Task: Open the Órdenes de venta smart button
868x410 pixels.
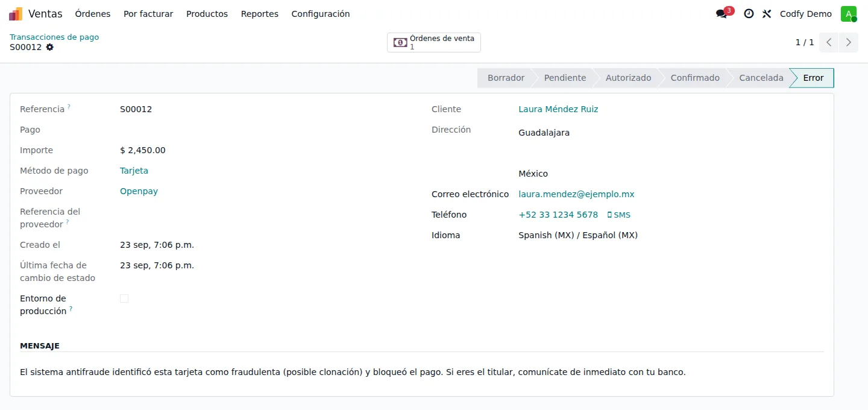Action: pos(434,42)
